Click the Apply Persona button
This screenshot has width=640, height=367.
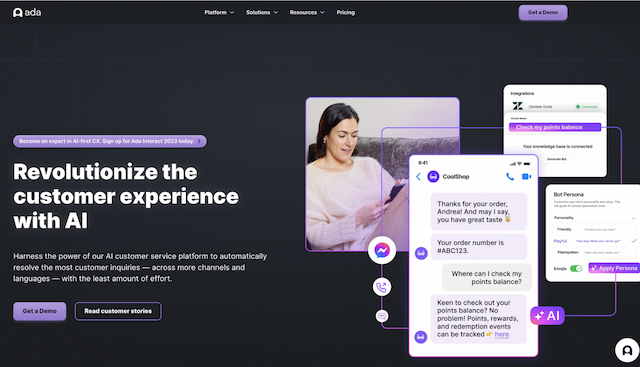(x=614, y=268)
